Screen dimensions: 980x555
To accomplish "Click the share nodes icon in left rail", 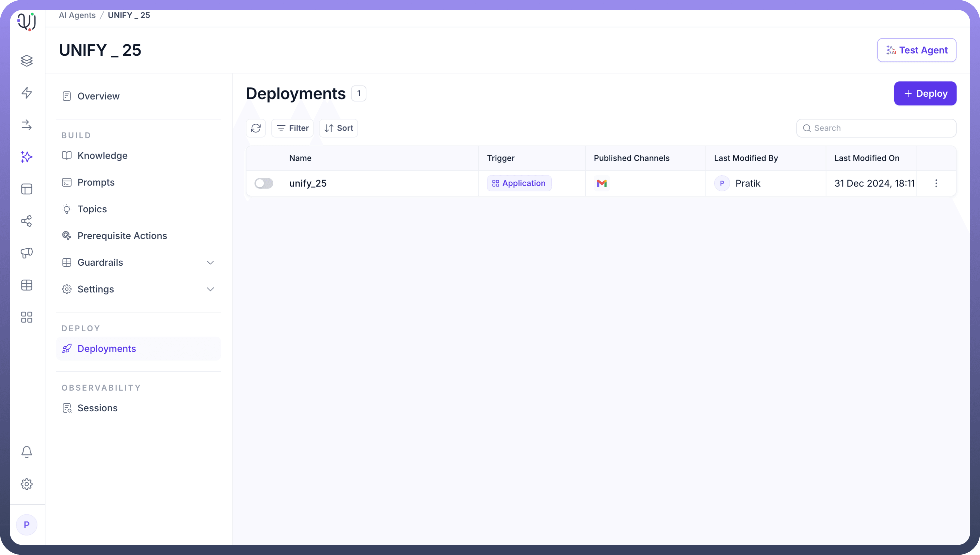I will (27, 221).
